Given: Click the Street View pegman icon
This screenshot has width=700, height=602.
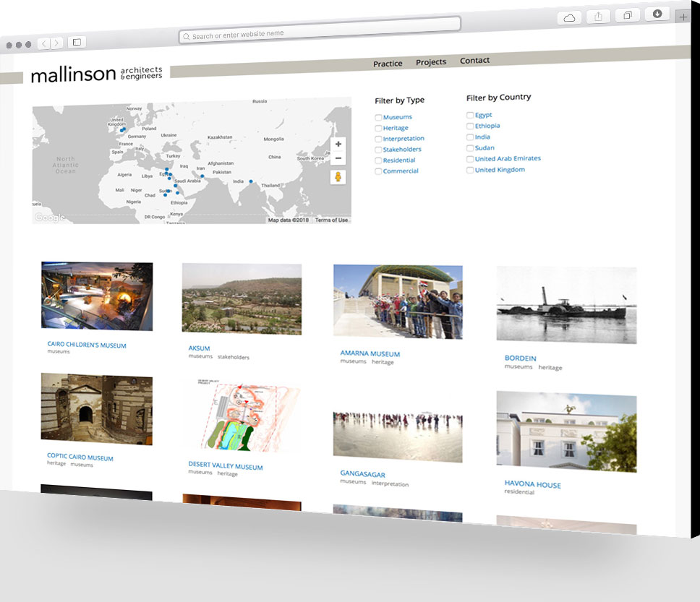Looking at the screenshot, I should (338, 178).
